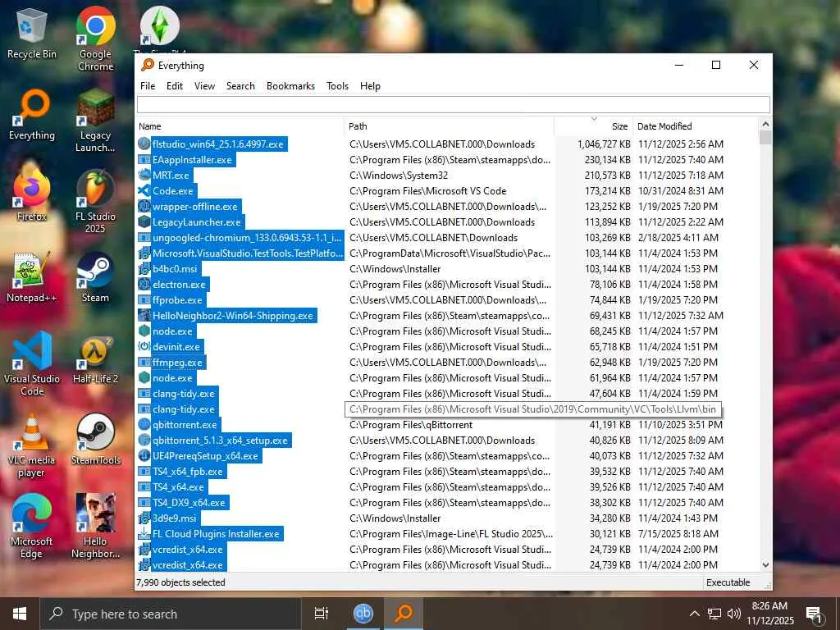Launch the Microsoft Edge desktop shortcut
This screenshot has width=840, height=630.
click(32, 527)
